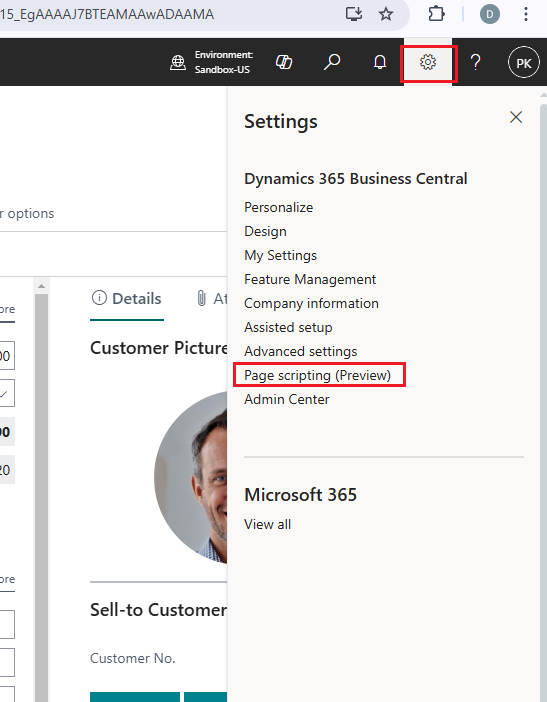Open Assisted setup
This screenshot has width=547, height=702.
[288, 327]
